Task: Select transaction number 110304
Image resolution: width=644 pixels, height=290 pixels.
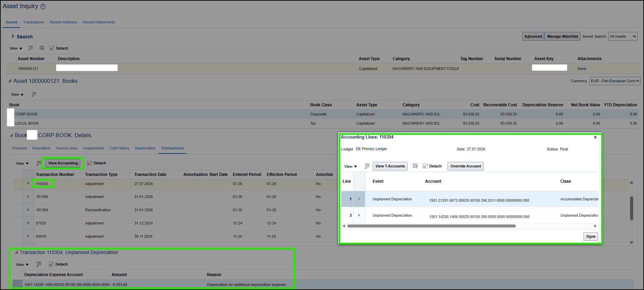Action: click(x=42, y=184)
